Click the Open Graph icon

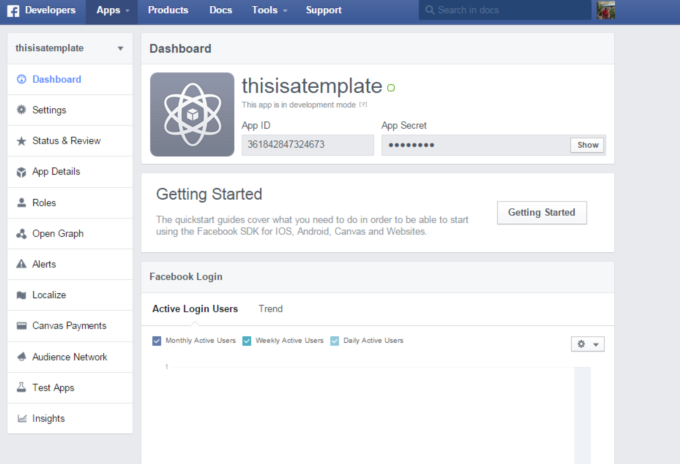(x=22, y=234)
